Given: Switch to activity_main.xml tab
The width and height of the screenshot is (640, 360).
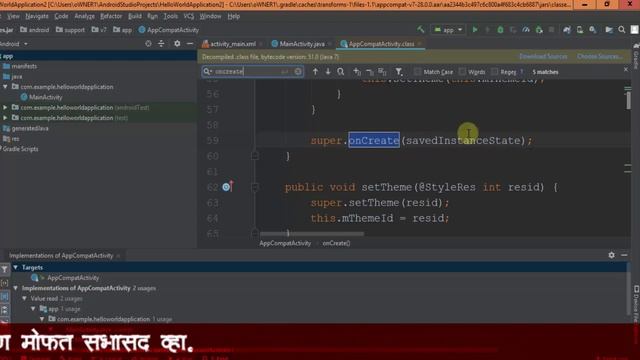Looking at the screenshot, I should [233, 44].
